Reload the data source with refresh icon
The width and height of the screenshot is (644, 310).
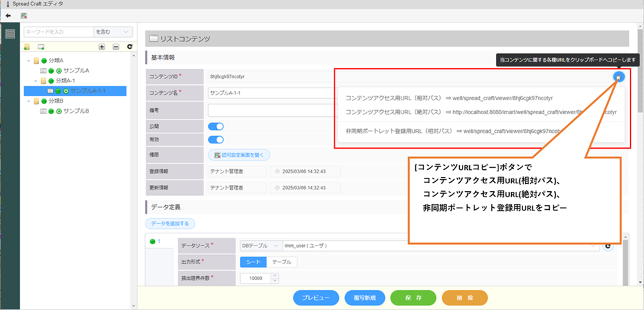point(608,246)
